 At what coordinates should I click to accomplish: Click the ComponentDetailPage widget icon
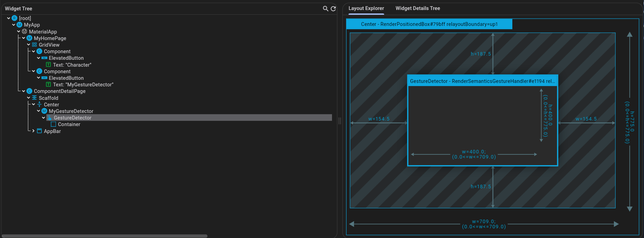(x=29, y=91)
